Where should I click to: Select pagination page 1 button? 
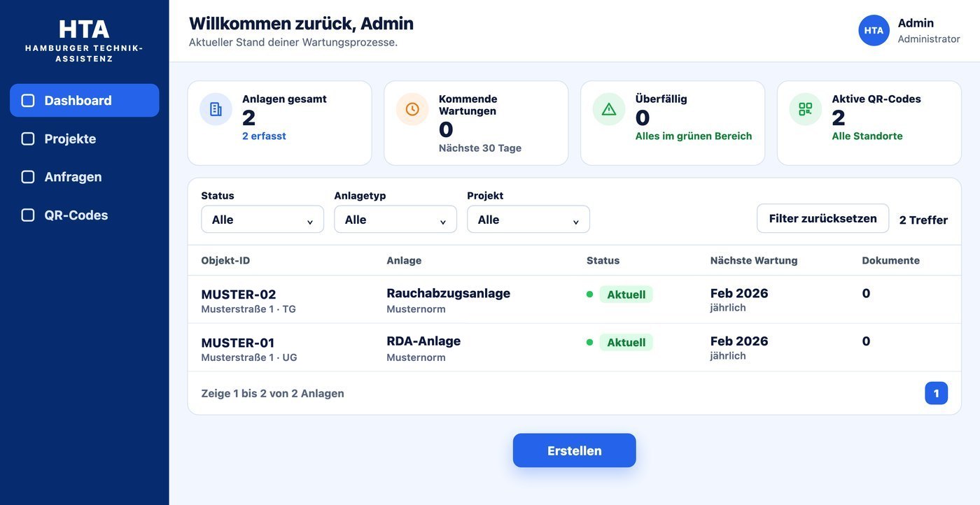(x=936, y=393)
